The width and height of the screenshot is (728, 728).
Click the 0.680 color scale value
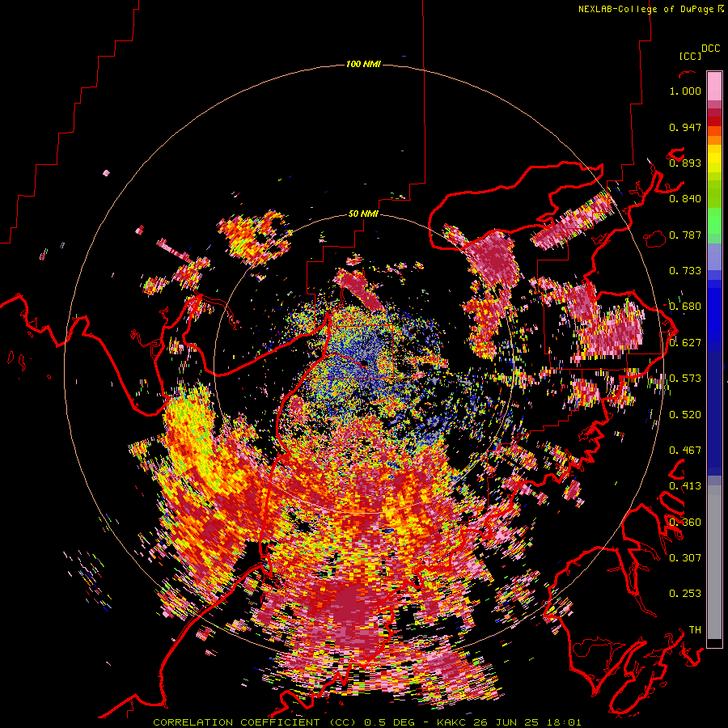[685, 307]
